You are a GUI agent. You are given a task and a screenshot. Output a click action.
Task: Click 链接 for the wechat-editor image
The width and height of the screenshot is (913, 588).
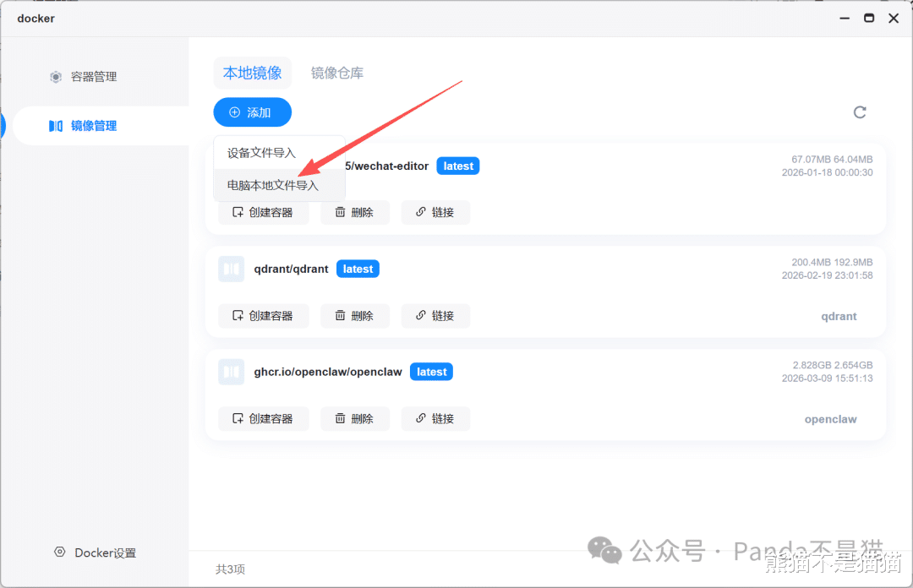point(435,213)
